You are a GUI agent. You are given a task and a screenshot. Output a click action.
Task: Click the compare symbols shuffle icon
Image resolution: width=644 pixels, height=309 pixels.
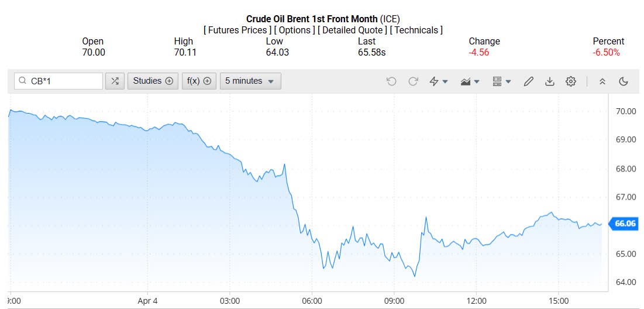click(115, 81)
